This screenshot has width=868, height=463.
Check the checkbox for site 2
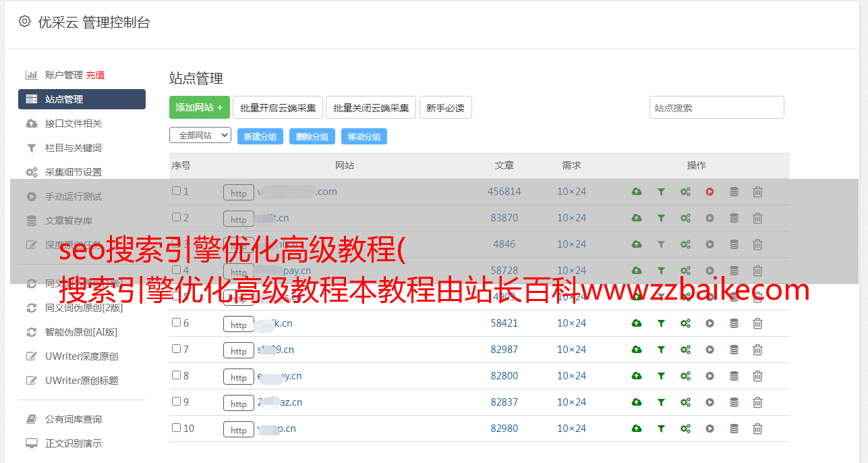pos(176,217)
